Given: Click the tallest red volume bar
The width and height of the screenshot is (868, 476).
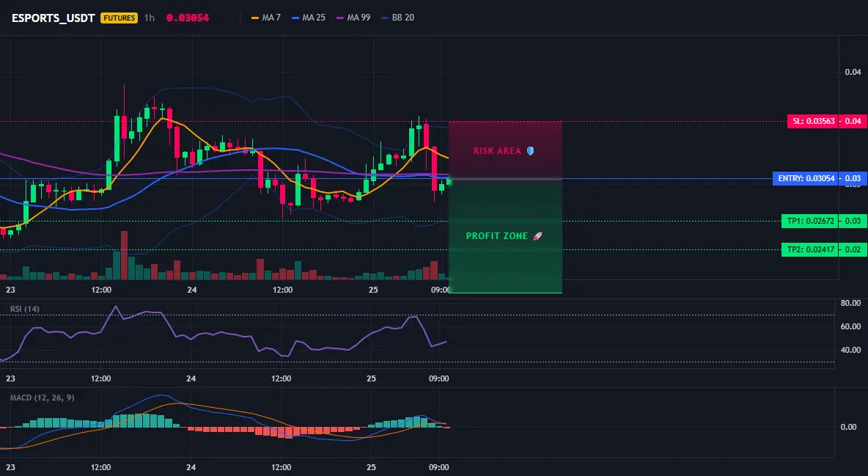Looking at the screenshot, I should 124,255.
